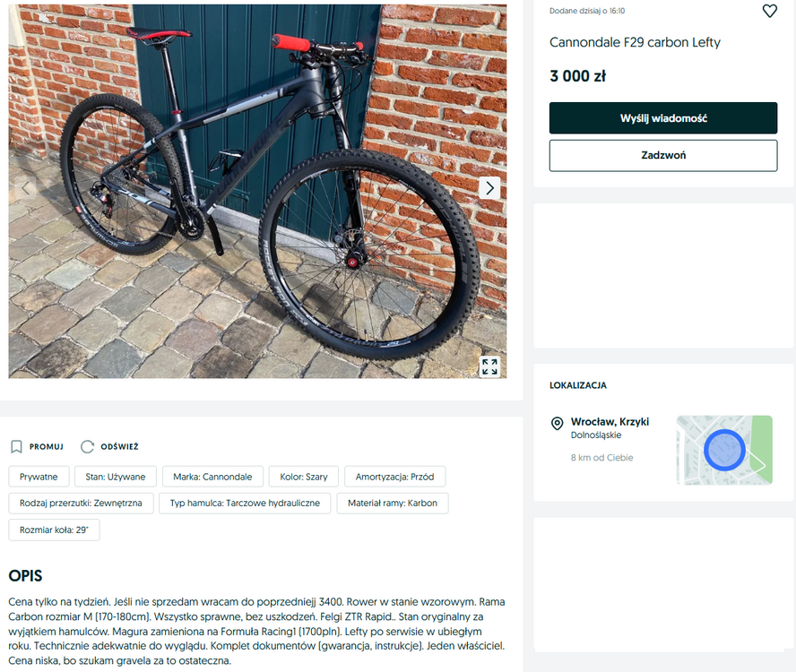Add listing to favorites via heart icon
The height and width of the screenshot is (672, 796).
(x=769, y=11)
